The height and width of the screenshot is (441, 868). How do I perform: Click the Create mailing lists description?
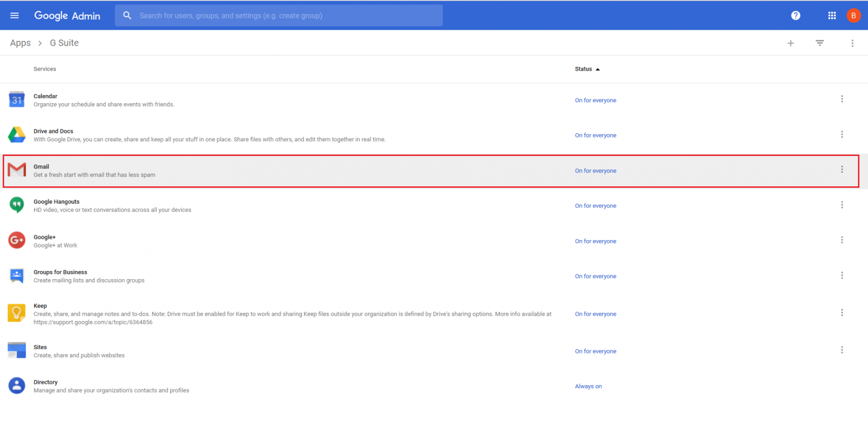pyautogui.click(x=89, y=280)
